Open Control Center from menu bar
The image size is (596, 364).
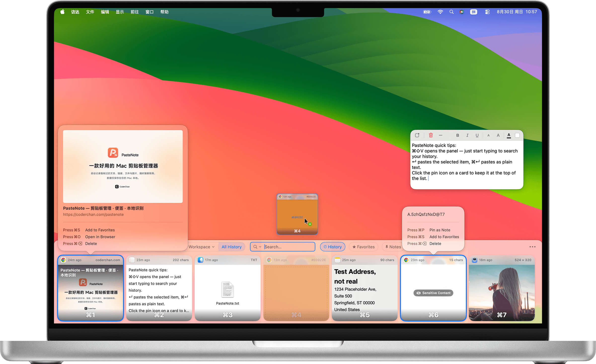(x=487, y=12)
